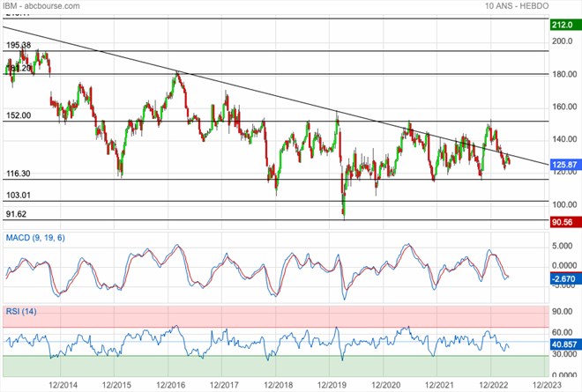Screen dimensions: 582x392
Task: Click the 12/2019 date axis label
Action: pos(332,385)
